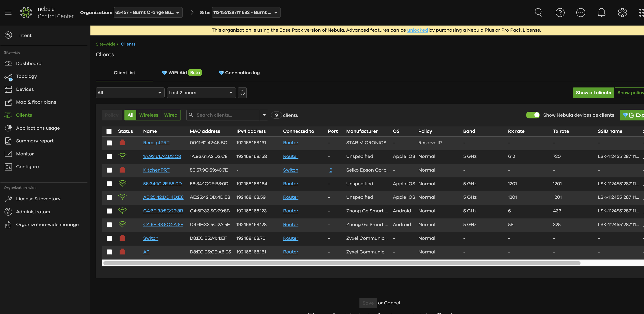Open the Last 2 hours time range dropdown
The height and width of the screenshot is (314, 644).
(x=201, y=93)
